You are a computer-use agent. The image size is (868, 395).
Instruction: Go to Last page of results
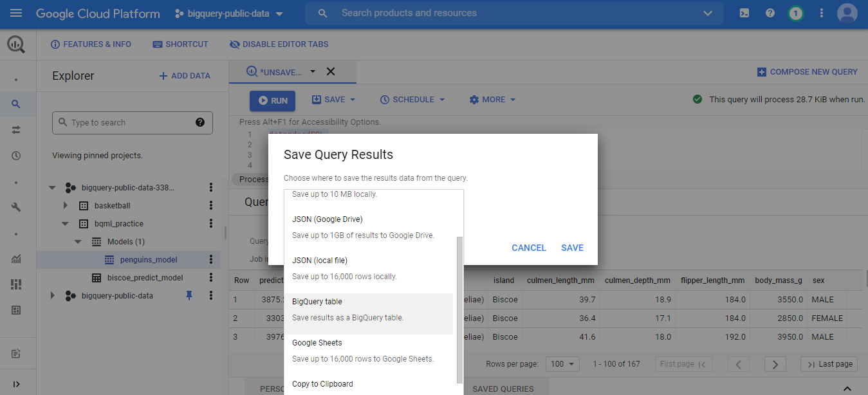(x=830, y=364)
